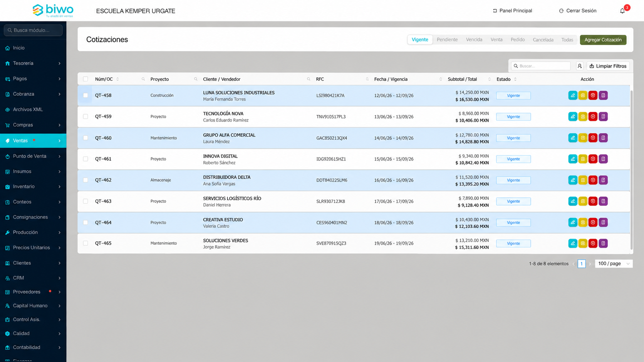This screenshot has width=644, height=362.
Task: Edit quotation QT-462 with the cyan pencil icon
Action: [573, 180]
